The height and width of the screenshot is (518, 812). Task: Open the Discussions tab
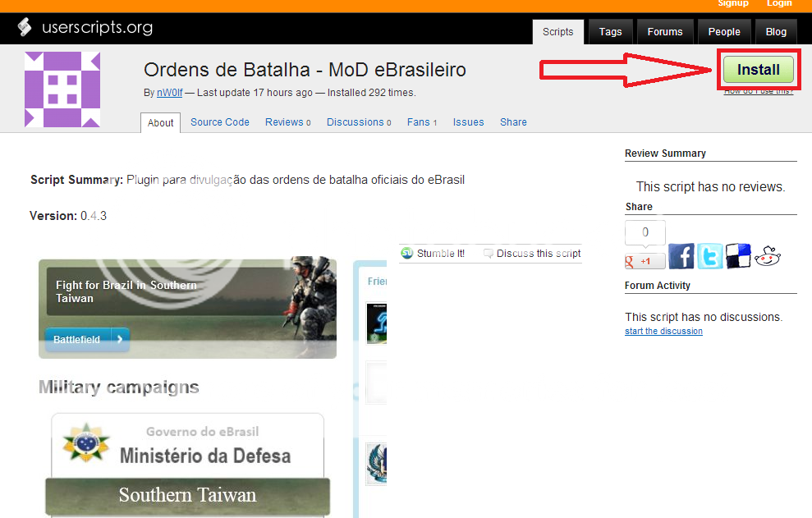coord(359,122)
